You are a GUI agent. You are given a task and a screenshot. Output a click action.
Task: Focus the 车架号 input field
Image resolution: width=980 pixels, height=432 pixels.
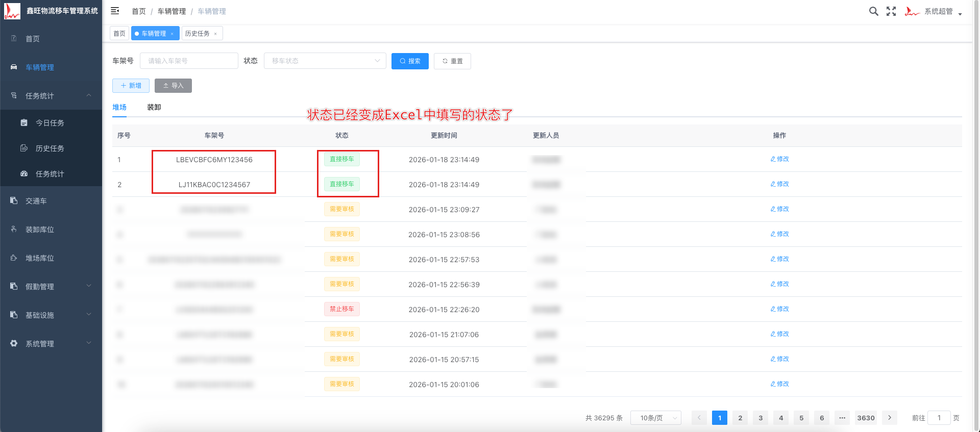tap(189, 61)
